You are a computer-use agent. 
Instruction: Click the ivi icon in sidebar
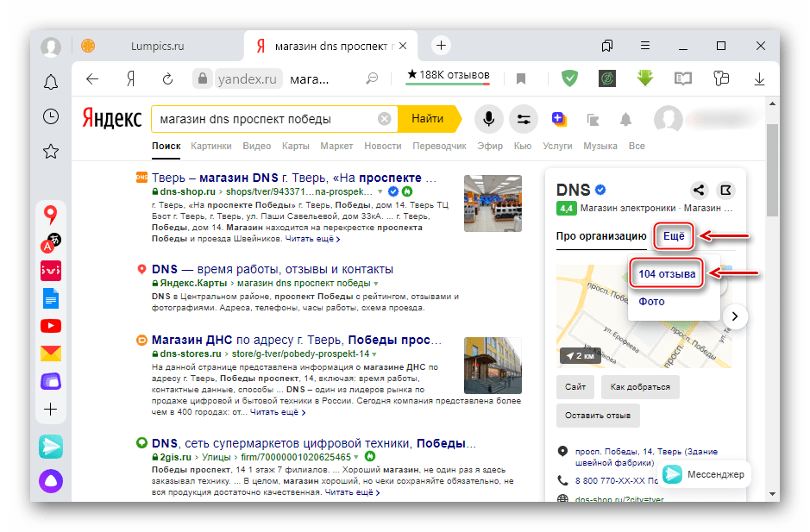click(51, 271)
